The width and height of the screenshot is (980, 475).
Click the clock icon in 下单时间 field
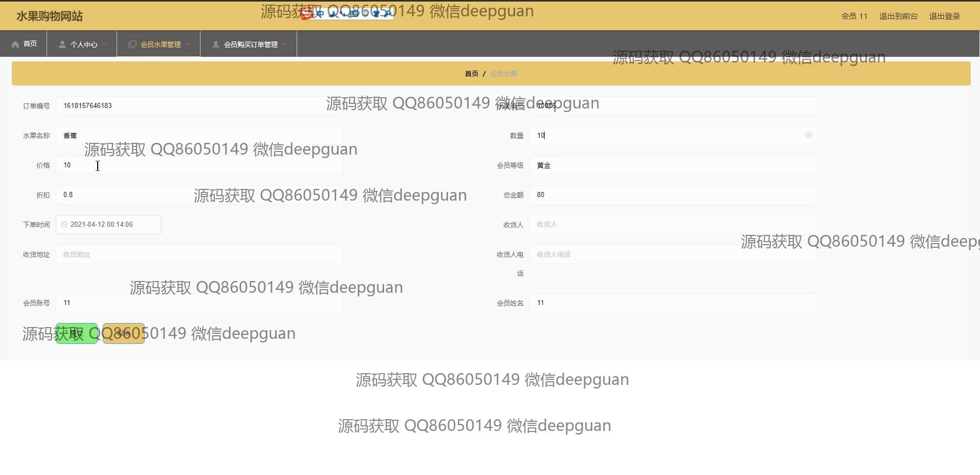tap(64, 225)
